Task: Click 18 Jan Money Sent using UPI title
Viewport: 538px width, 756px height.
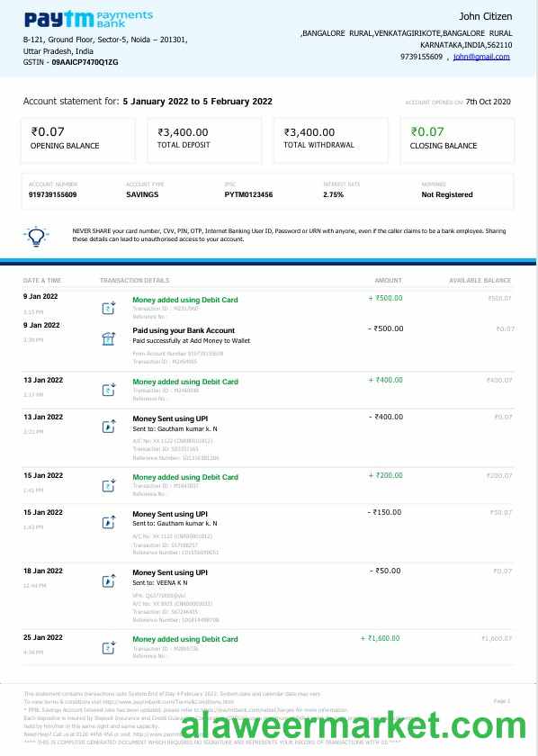Action: (170, 572)
